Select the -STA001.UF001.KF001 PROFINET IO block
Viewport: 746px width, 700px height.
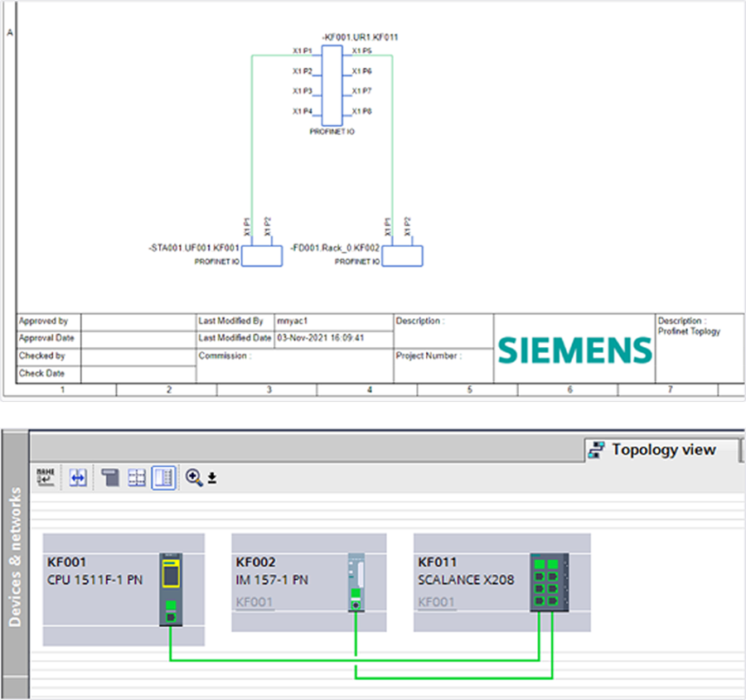pos(261,255)
